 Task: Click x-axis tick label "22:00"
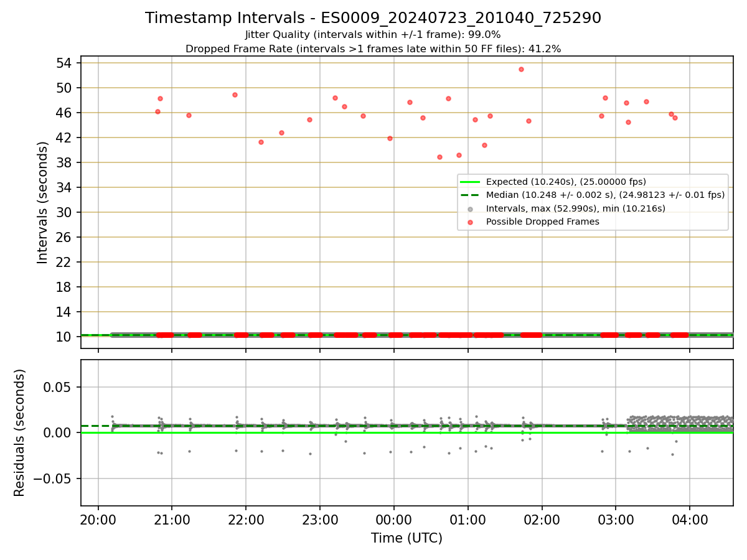(x=246, y=521)
